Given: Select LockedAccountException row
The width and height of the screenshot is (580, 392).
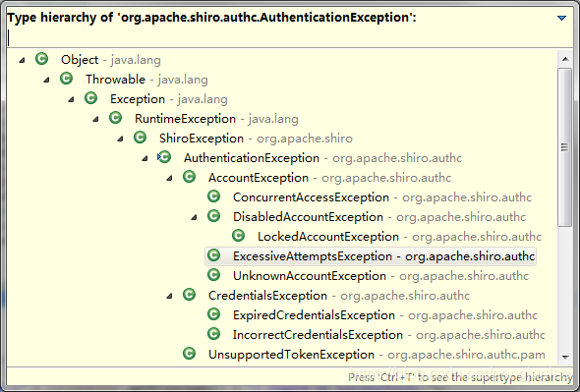Looking at the screenshot, I should (x=399, y=237).
